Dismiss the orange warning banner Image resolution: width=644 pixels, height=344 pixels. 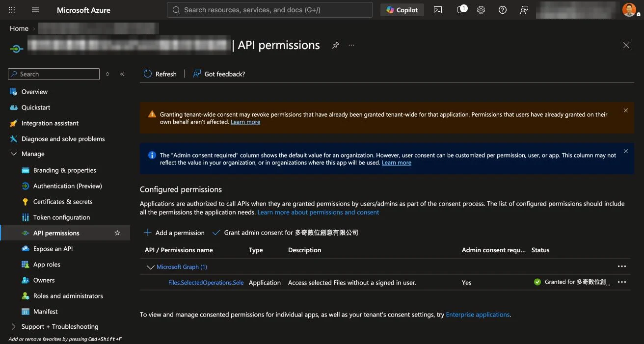pos(626,110)
